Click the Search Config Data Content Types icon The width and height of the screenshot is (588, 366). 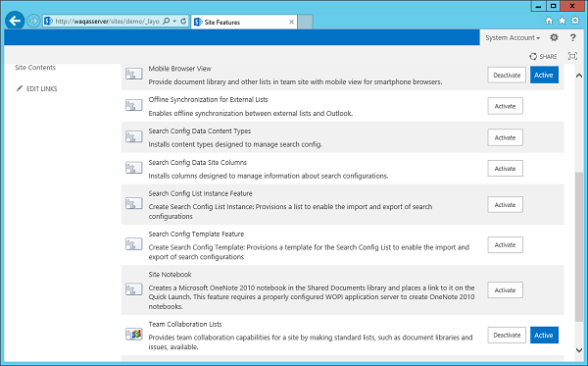133,137
